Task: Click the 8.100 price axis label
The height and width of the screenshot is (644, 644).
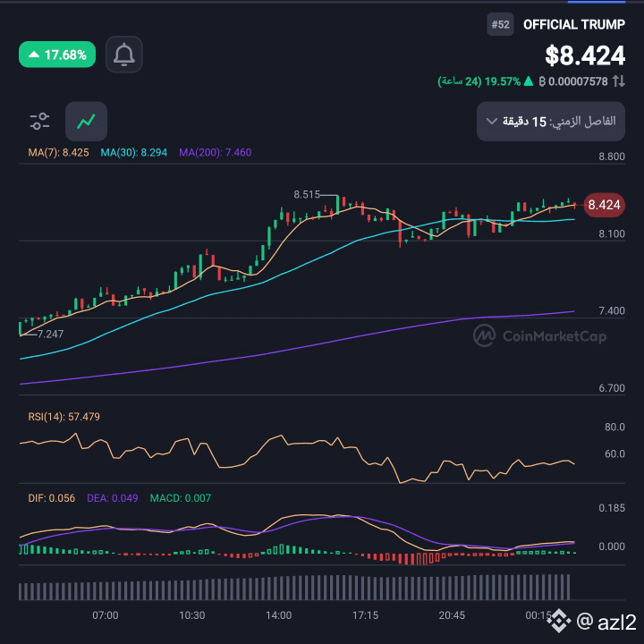Action: click(x=612, y=233)
